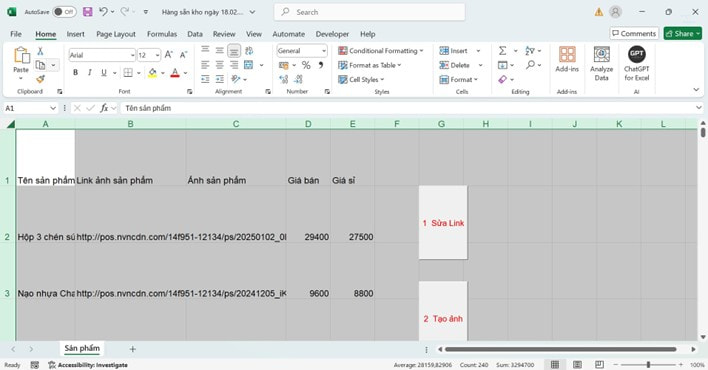Adjust the zoom slider handle

click(648, 365)
